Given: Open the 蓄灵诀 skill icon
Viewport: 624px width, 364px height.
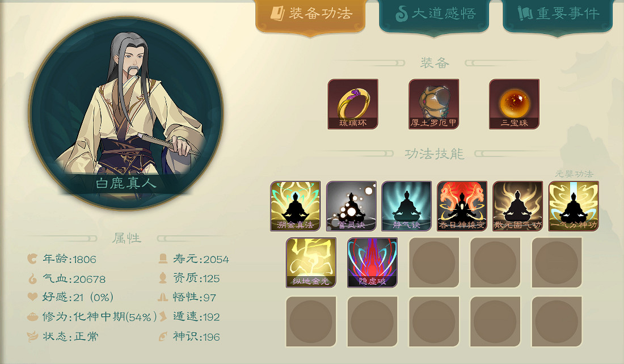Looking at the screenshot, I should [351, 206].
